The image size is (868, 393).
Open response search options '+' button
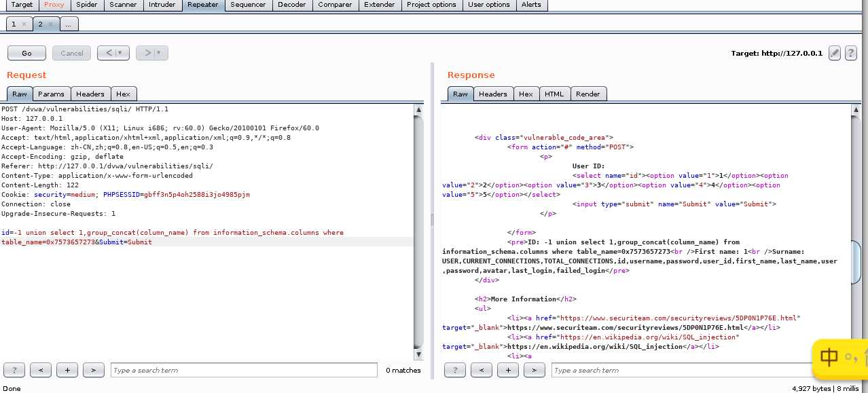508,370
